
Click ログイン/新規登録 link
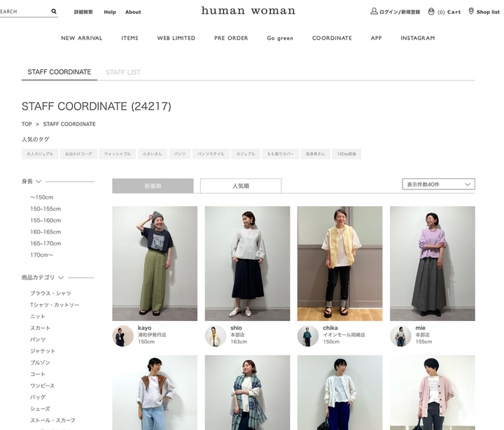(400, 12)
